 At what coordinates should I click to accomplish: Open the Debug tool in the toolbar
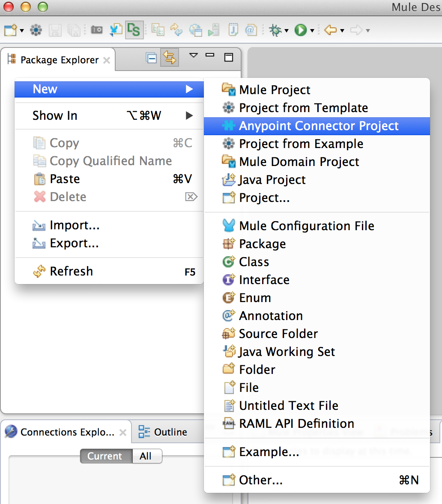point(275,30)
